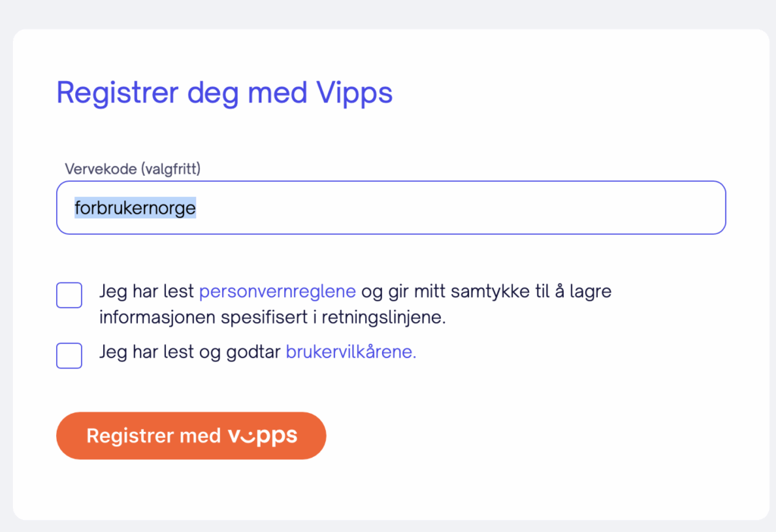Click the "Registrer med" words on the orange button
Screen dimensions: 776x532
pyautogui.click(x=153, y=436)
